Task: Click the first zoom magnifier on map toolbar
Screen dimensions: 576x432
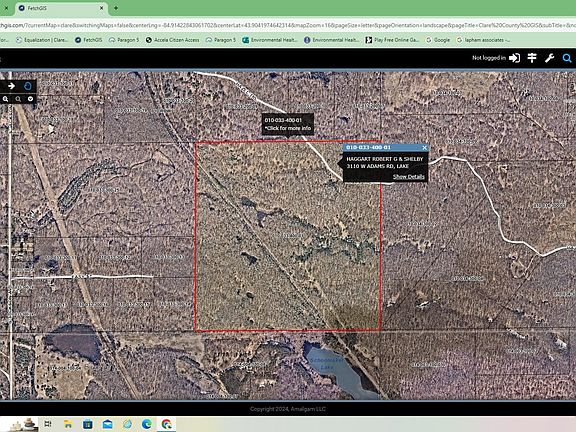Action: tap(6, 99)
